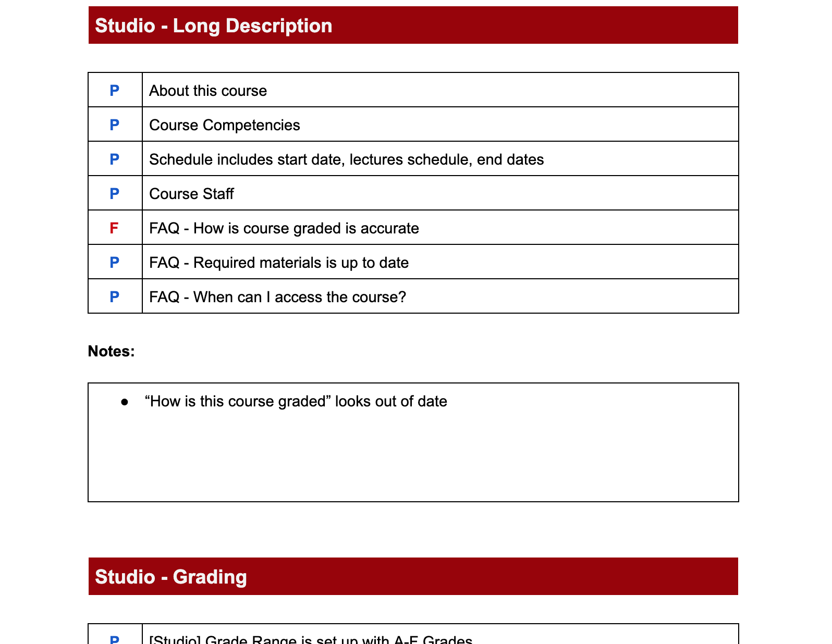This screenshot has width=832, height=644.
Task: Click the empty space in the Notes box
Action: click(x=413, y=459)
